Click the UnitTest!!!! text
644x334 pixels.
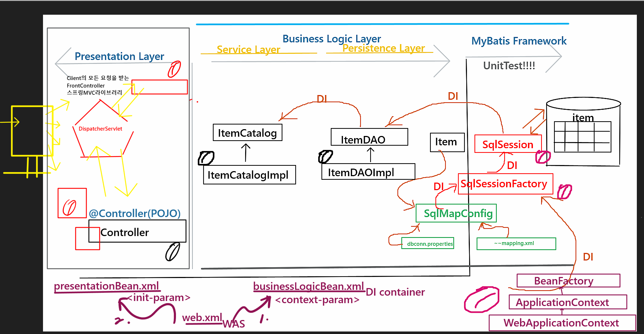509,66
